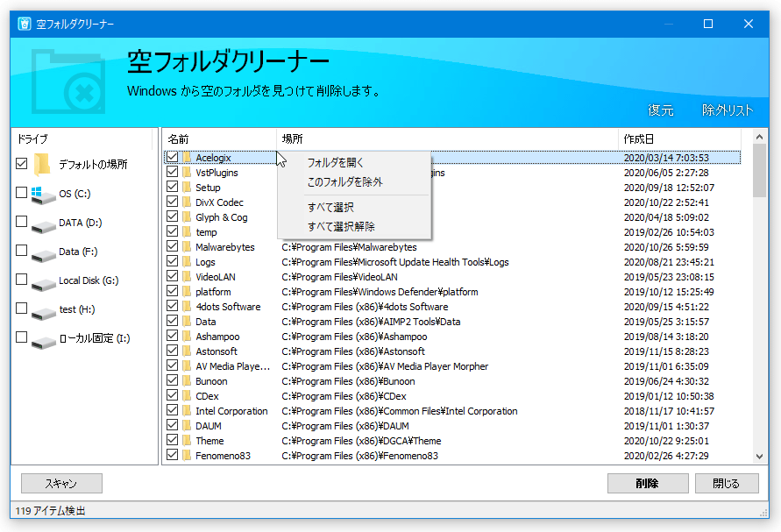Click the DATA (D:) drive icon

[43, 226]
